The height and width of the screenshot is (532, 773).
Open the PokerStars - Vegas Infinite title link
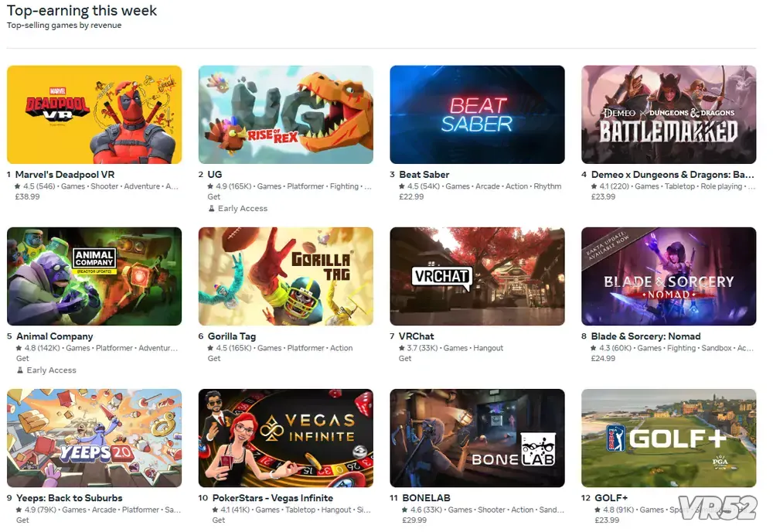click(x=273, y=498)
